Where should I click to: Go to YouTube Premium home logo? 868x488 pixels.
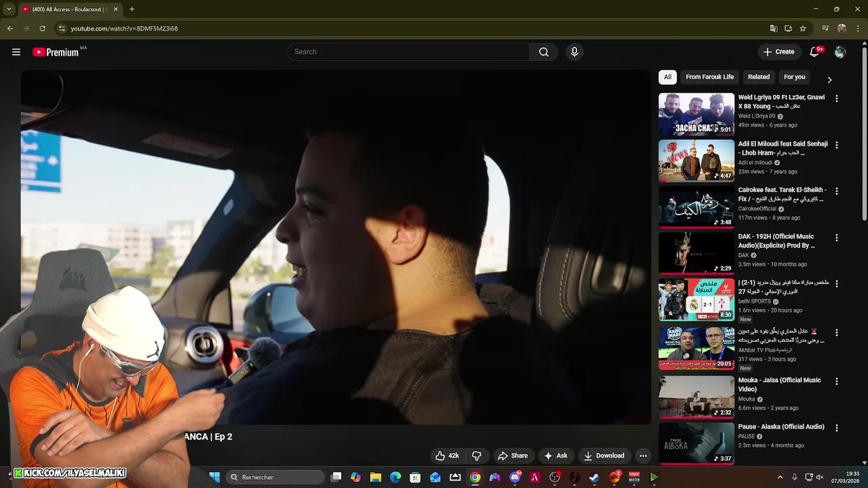click(x=56, y=52)
